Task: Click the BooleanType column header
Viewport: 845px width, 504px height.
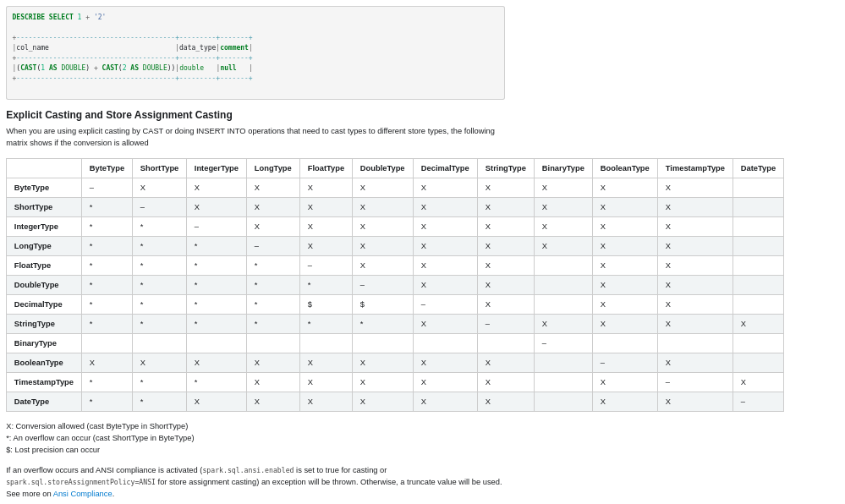Action: 624,168
